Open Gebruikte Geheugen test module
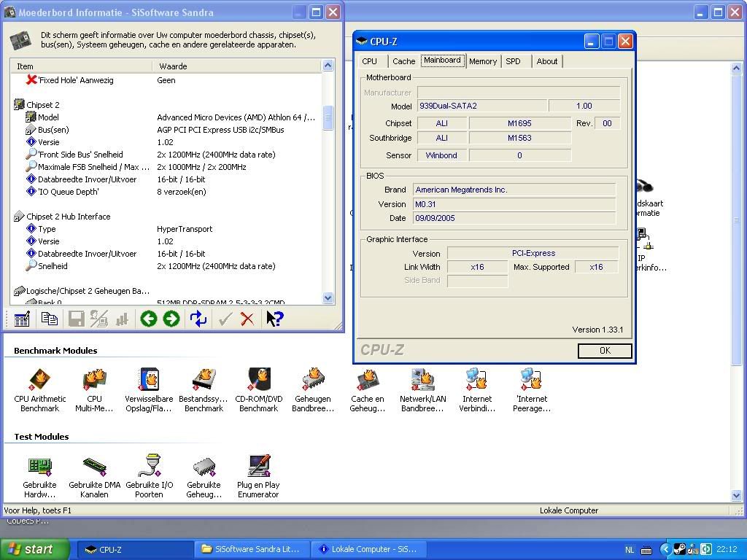Viewport: 747px width, 560px height. [x=204, y=475]
